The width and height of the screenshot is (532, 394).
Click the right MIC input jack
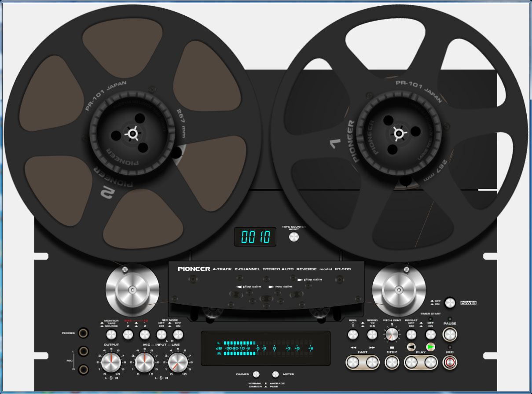(x=83, y=369)
